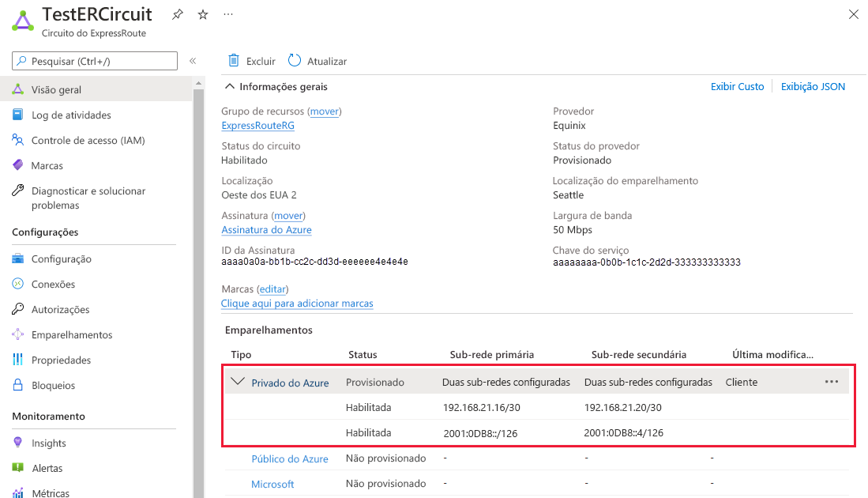Image resolution: width=868 pixels, height=498 pixels.
Task: Open Marcas tag item in sidebar
Action: [47, 166]
